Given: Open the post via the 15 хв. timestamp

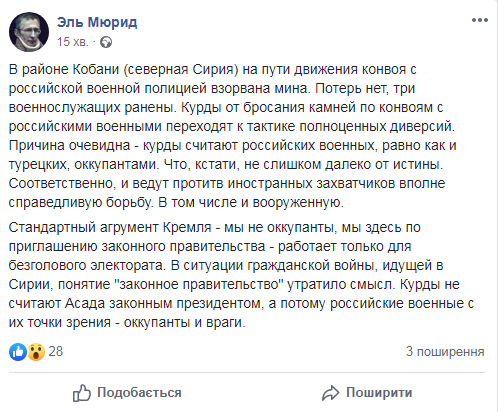Looking at the screenshot, I should tap(72, 42).
